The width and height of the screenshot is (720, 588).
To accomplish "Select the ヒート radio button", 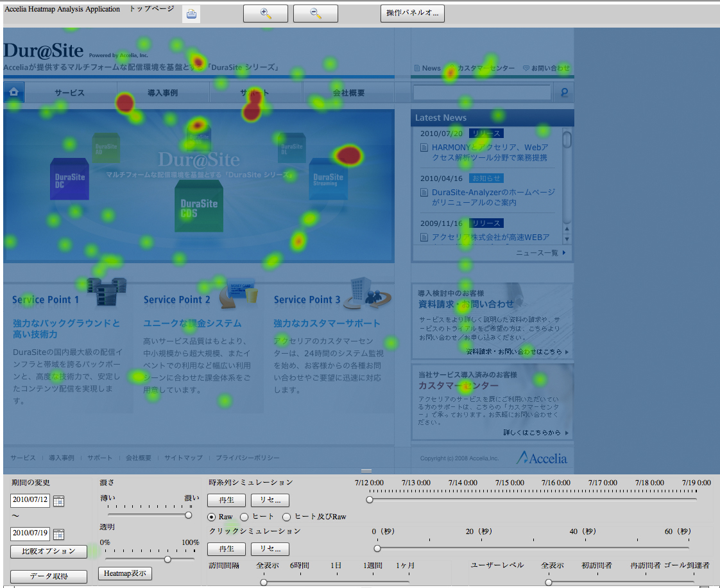I will pyautogui.click(x=244, y=517).
